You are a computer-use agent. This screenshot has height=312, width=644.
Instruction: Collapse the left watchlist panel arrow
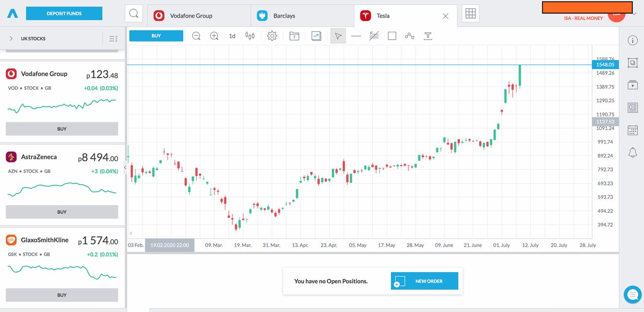125,168
